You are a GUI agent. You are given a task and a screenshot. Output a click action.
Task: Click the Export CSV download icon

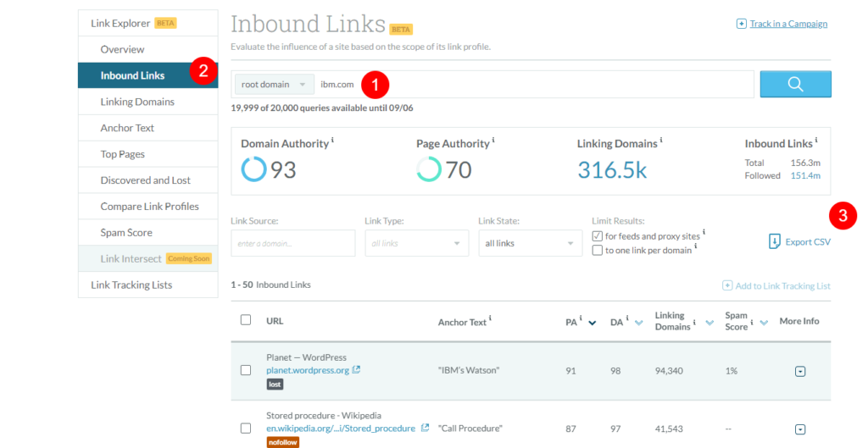774,242
